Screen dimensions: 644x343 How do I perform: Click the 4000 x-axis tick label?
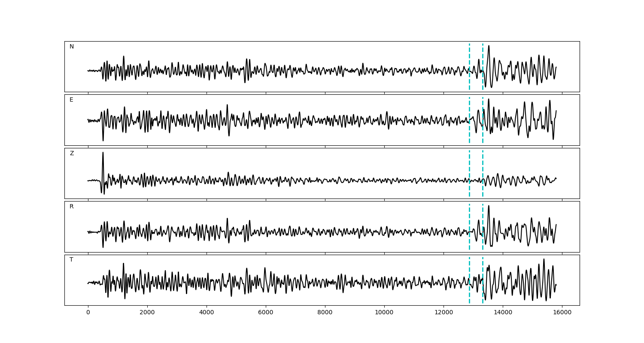click(207, 313)
